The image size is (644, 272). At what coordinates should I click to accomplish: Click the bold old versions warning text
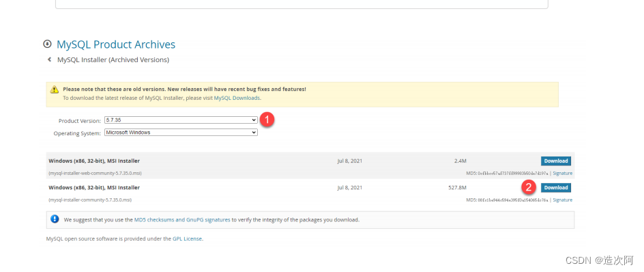pyautogui.click(x=184, y=89)
